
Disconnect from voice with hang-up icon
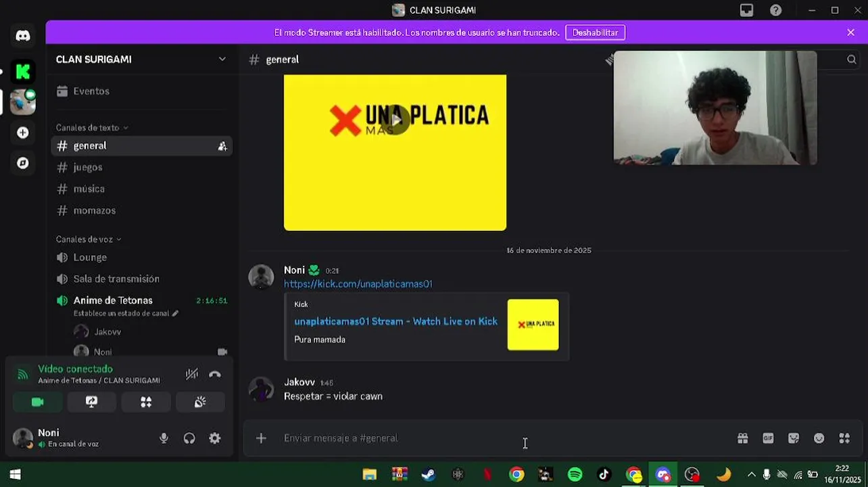(x=215, y=374)
